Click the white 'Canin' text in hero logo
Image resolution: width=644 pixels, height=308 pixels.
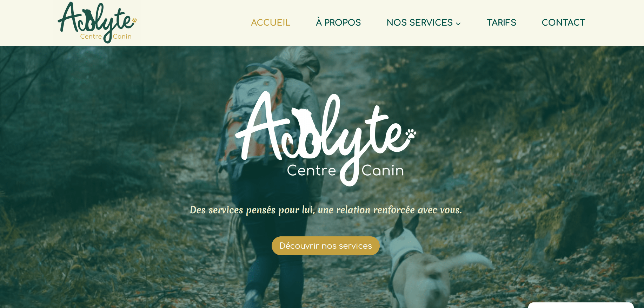pos(383,171)
